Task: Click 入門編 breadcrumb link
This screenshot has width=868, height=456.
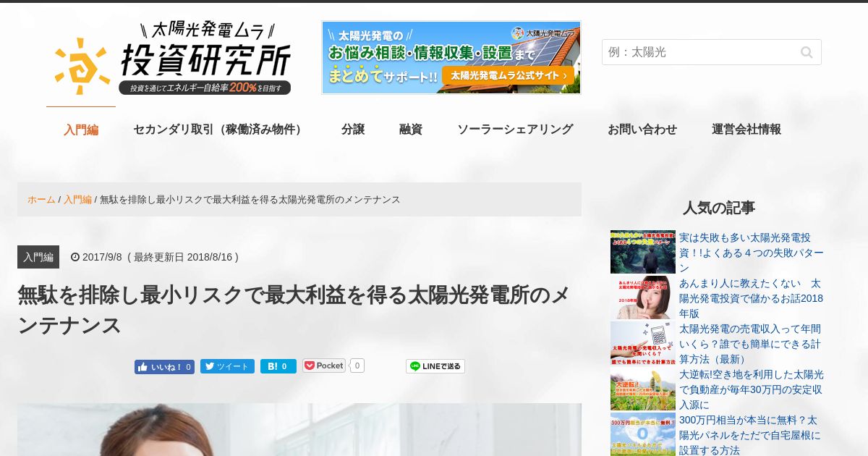Action: pyautogui.click(x=77, y=199)
